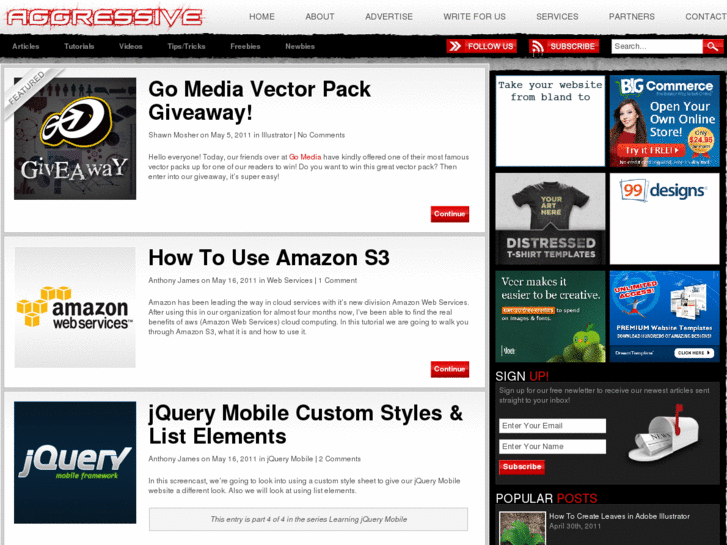Click the Enter Your Email field

[552, 426]
